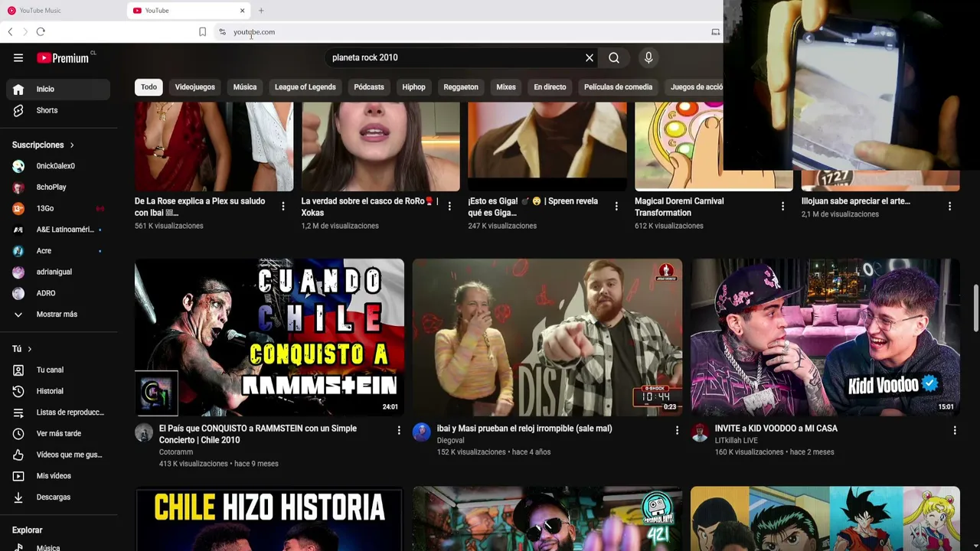Filter by Películas de comedia chip
The width and height of the screenshot is (980, 551).
(x=618, y=87)
